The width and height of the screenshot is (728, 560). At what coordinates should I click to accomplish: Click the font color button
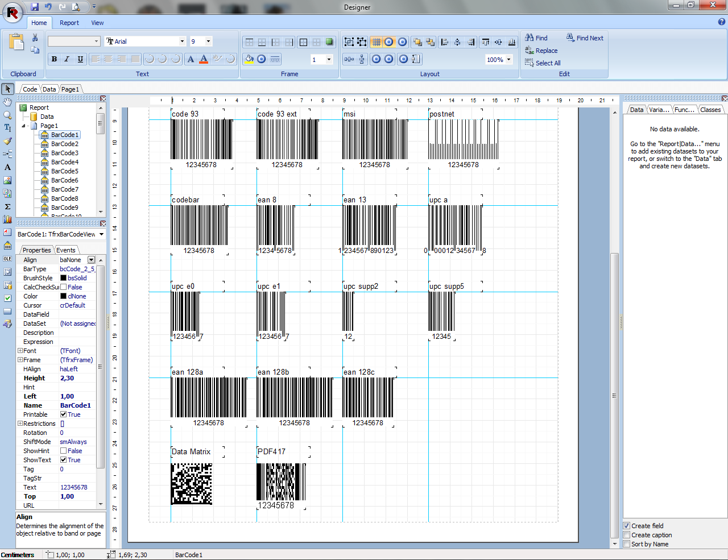point(204,59)
